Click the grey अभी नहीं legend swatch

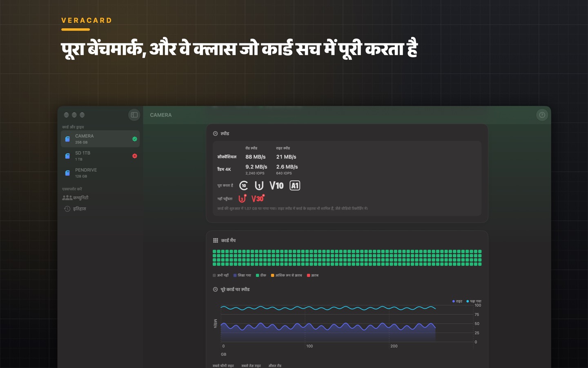pos(214,276)
